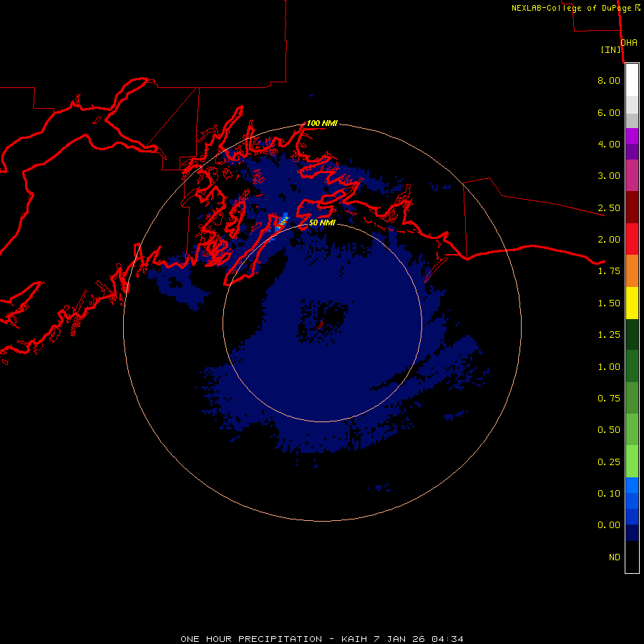Select the bright red swatch beside 2.00
644x644 pixels.
[632, 239]
